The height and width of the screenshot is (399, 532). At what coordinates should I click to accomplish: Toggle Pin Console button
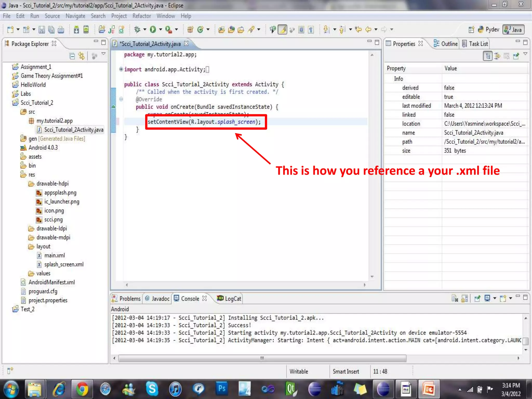[x=477, y=298]
